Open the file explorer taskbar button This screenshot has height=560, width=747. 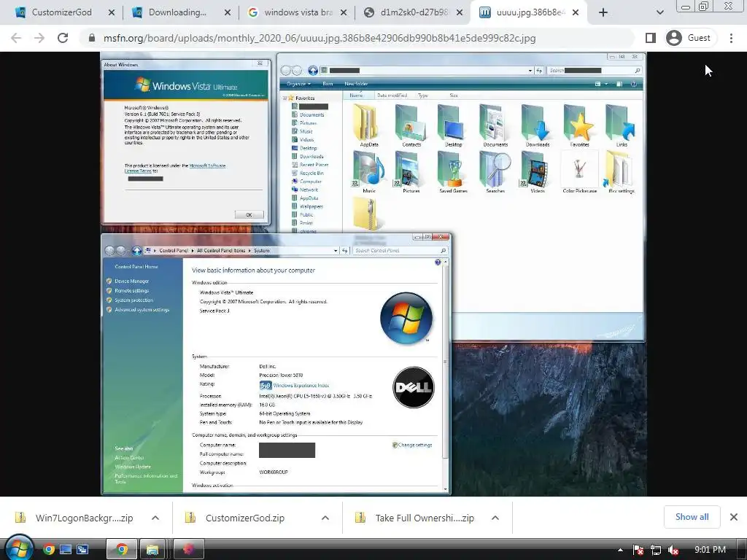pyautogui.click(x=152, y=550)
